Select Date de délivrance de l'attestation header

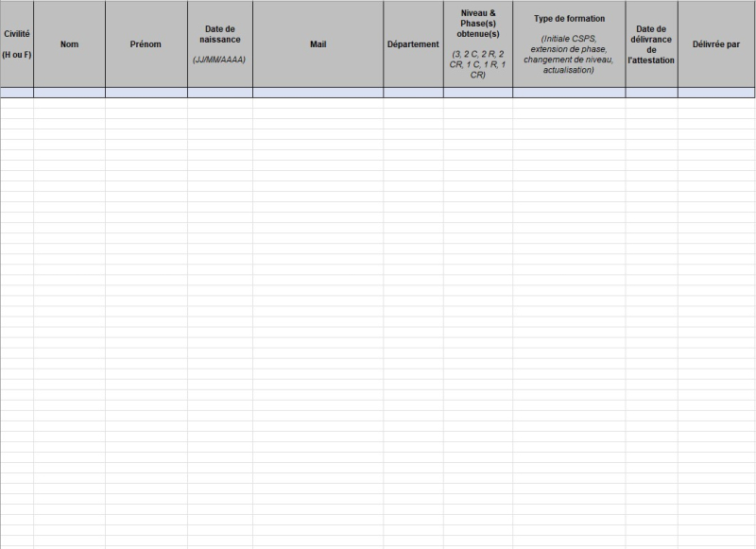[651, 43]
